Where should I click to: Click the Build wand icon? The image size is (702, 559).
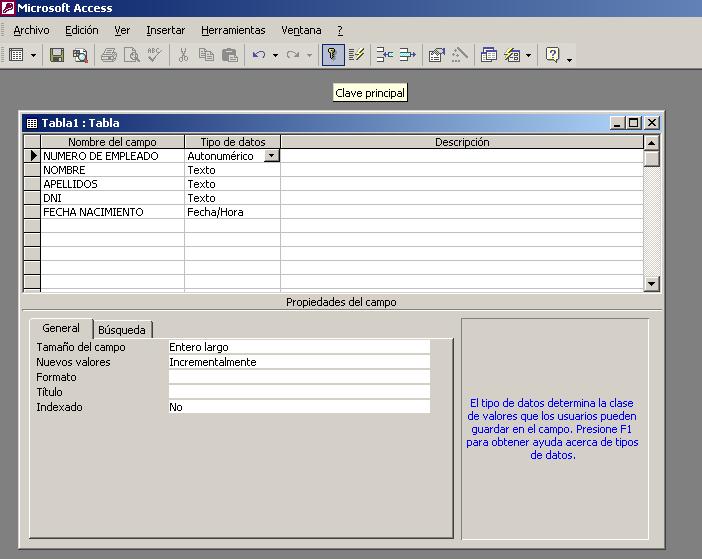point(460,55)
